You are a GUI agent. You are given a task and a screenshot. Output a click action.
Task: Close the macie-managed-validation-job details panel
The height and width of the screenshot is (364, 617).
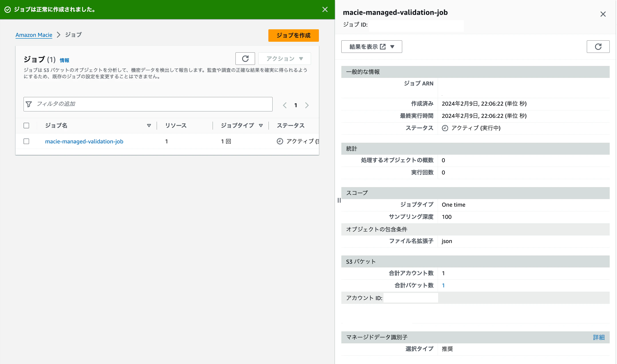tap(603, 14)
